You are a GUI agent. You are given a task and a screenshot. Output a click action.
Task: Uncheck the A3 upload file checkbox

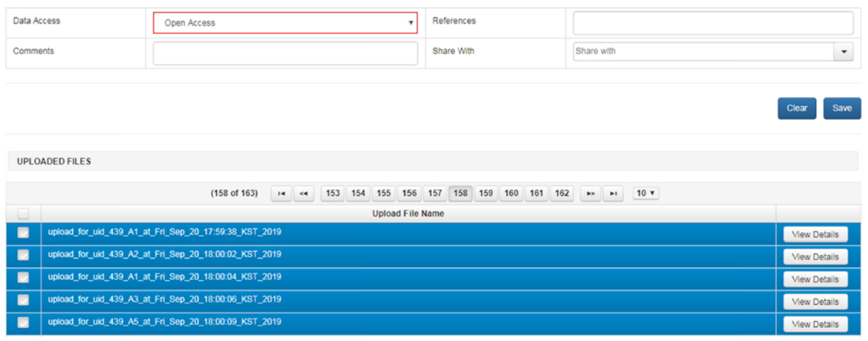pos(24,300)
